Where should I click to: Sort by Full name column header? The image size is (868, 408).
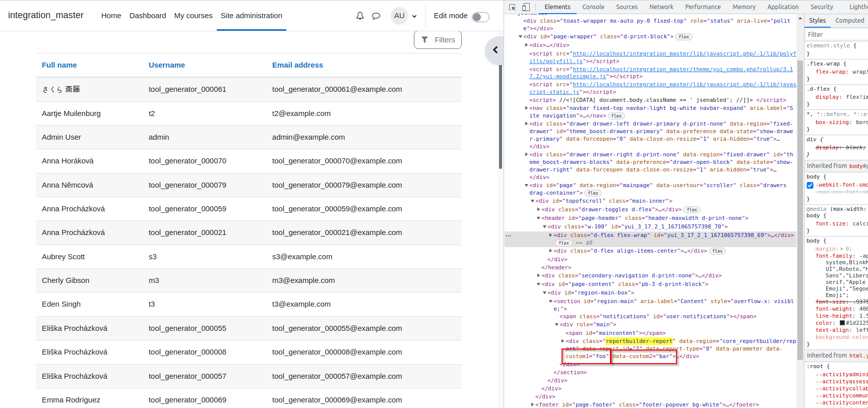click(x=59, y=65)
